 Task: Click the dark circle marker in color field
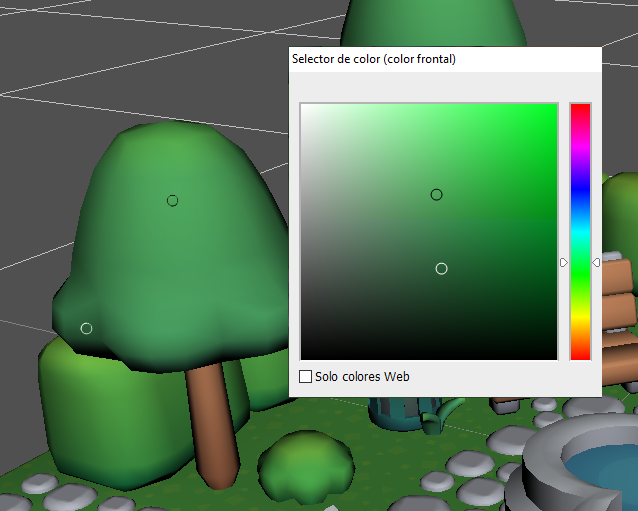[x=436, y=194]
